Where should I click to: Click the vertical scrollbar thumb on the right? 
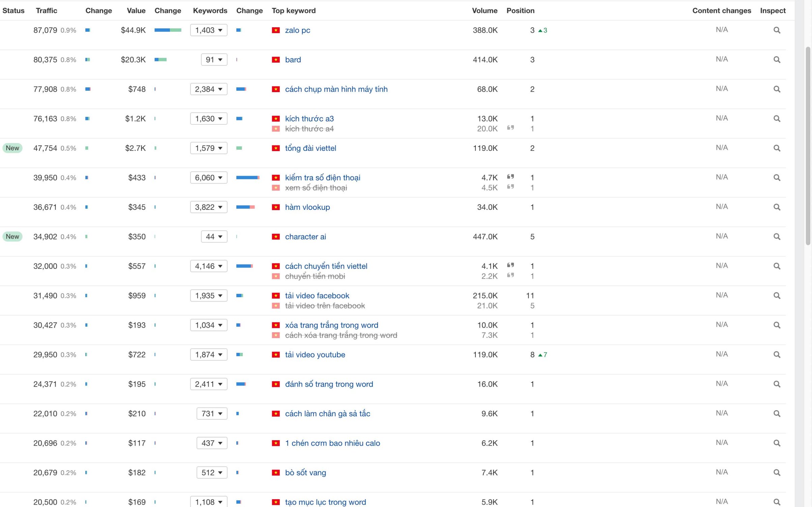808,146
